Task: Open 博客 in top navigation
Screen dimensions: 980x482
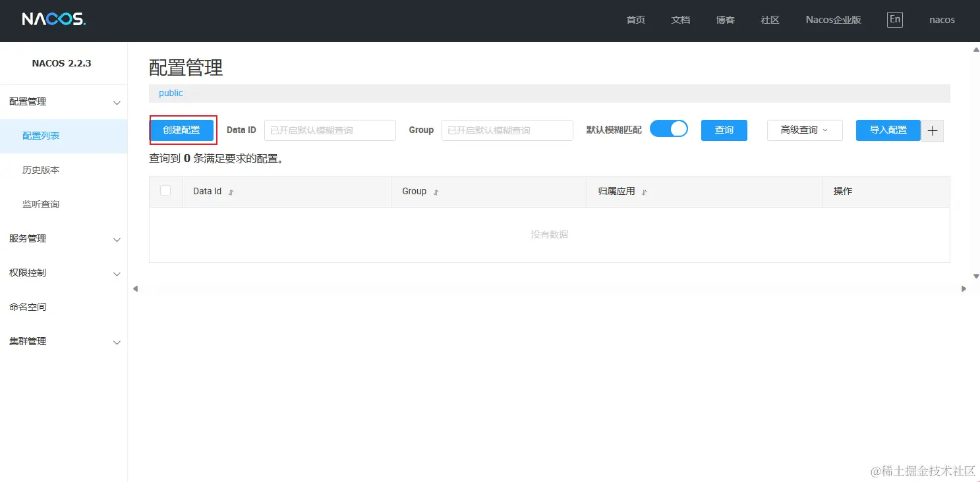Action: click(x=726, y=20)
